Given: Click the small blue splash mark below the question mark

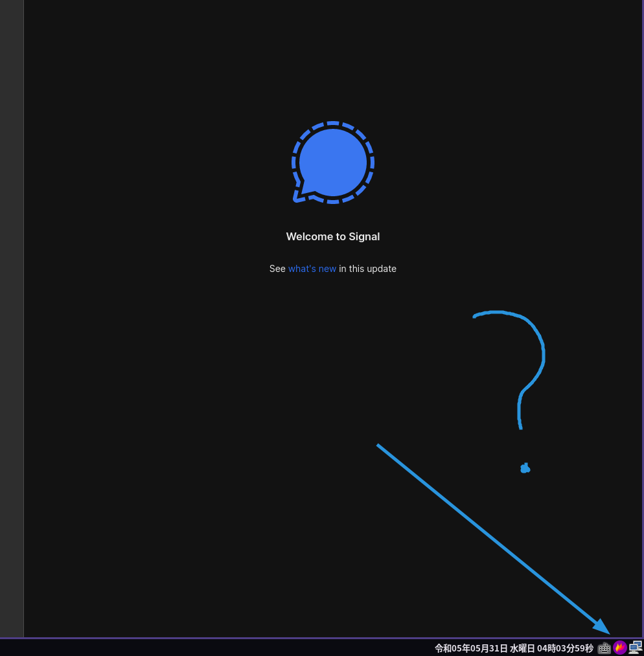Looking at the screenshot, I should 525,468.
